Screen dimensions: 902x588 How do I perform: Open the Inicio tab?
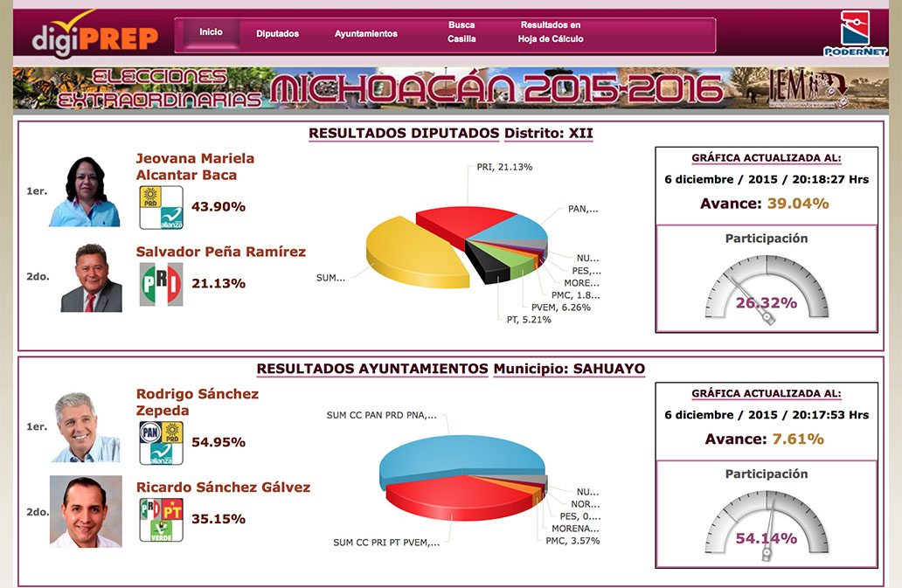211,32
